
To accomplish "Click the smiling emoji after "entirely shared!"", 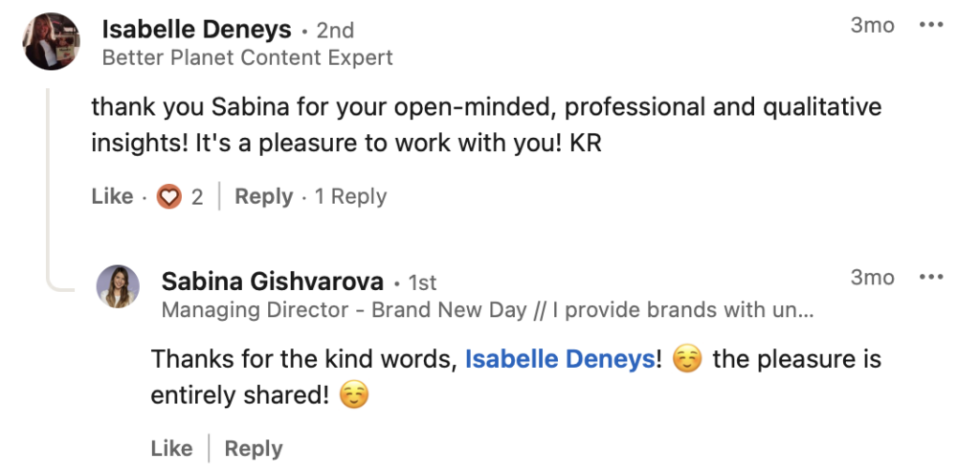I will 354,395.
